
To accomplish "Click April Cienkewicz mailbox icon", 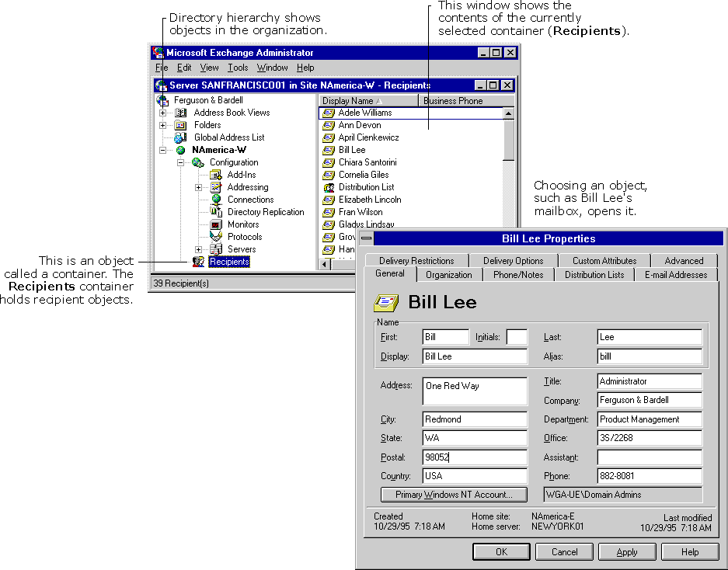I will click(x=329, y=138).
